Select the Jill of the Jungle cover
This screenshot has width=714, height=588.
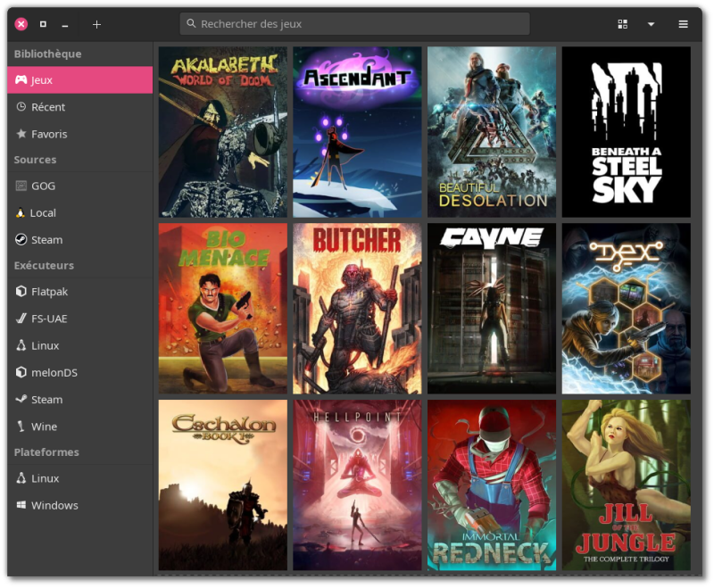[x=626, y=484]
